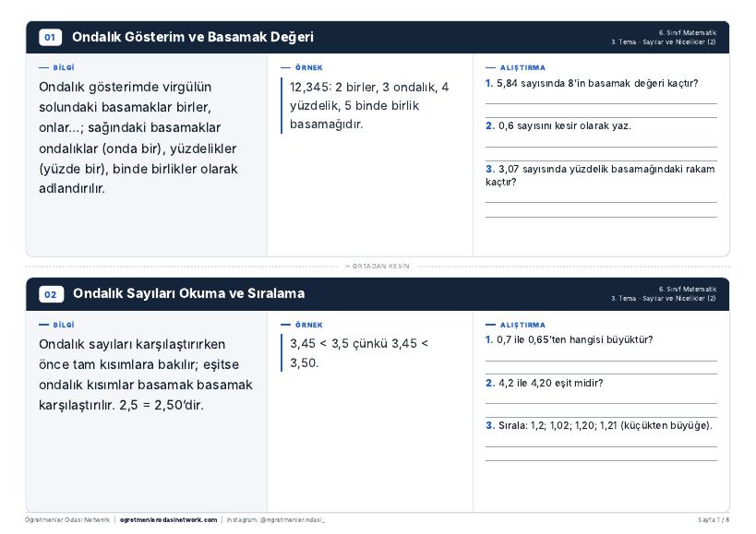Screen dimensions: 756x534
Task: Click the answer line under Sırala question
Action: (x=601, y=447)
